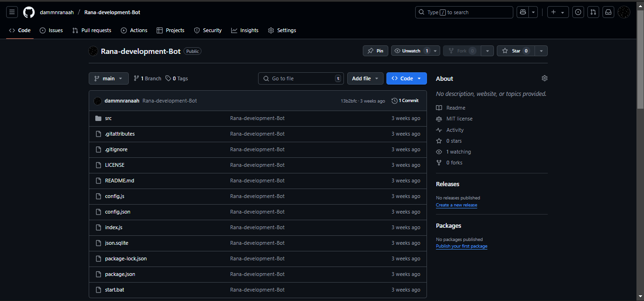644x301 pixels.
Task: Click commit message in the LICENSE row
Action: point(258,165)
